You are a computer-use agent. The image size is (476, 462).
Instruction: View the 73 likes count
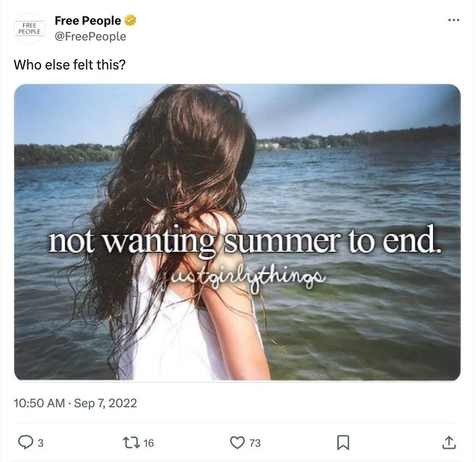255,443
